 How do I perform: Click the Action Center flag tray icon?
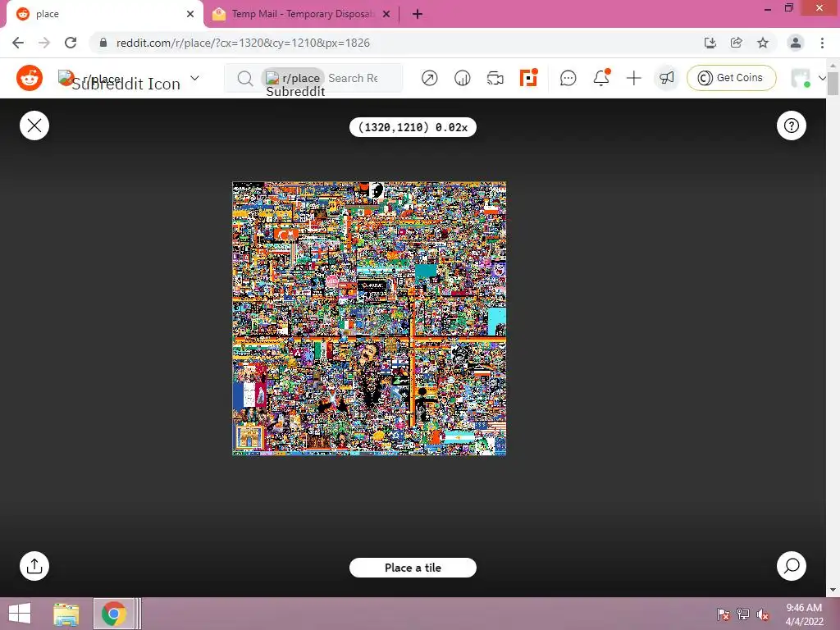coord(724,614)
